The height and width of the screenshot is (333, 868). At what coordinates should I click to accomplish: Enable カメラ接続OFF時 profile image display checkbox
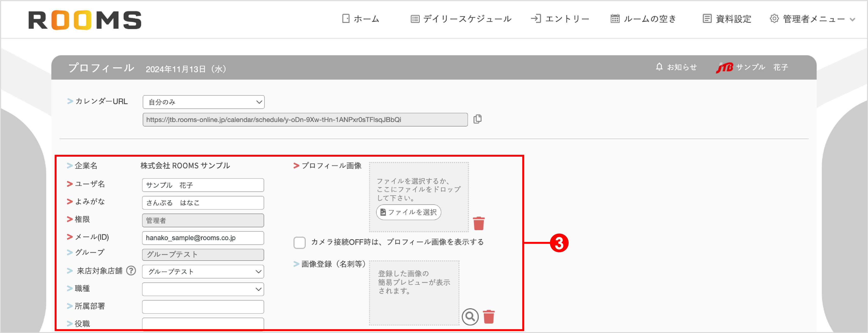(x=299, y=243)
